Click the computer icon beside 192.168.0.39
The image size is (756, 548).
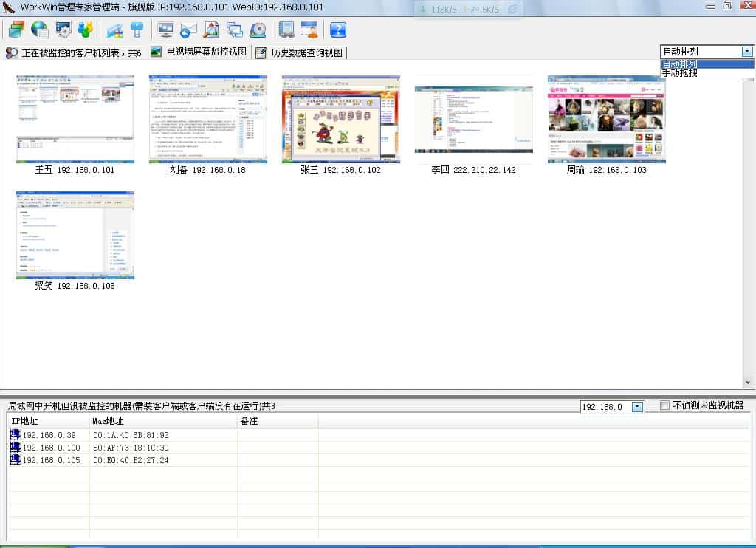pos(16,435)
